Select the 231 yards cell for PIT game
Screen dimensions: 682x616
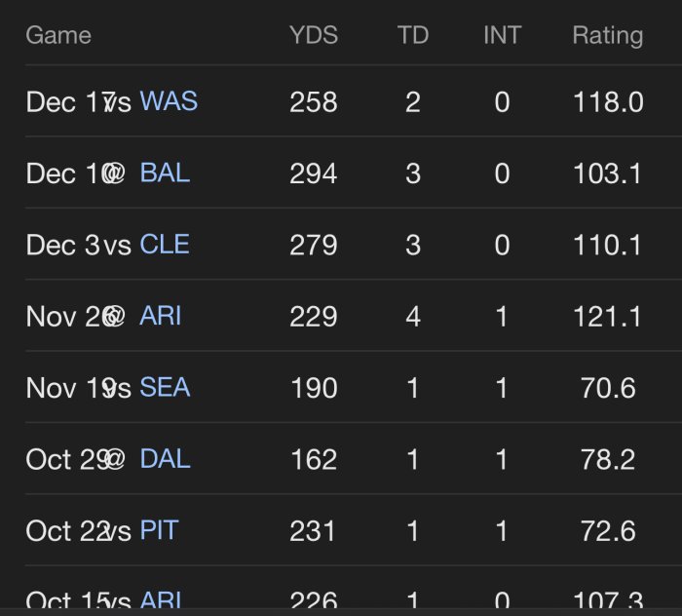tap(314, 531)
